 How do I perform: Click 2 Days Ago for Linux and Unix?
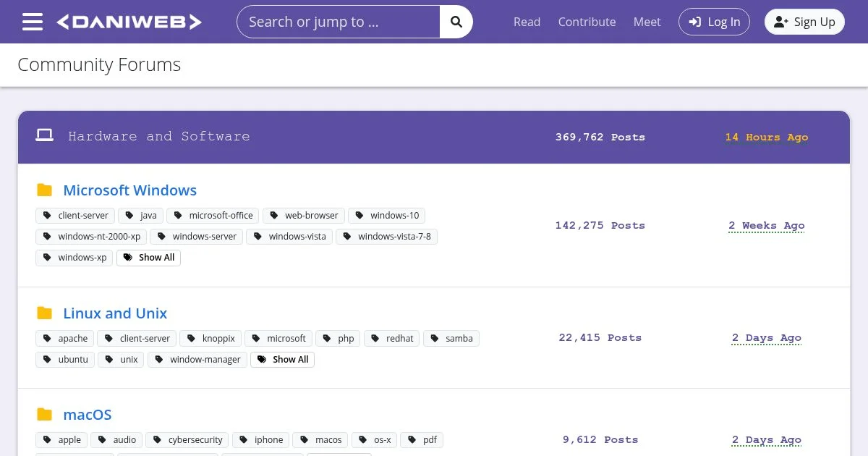[x=767, y=337]
